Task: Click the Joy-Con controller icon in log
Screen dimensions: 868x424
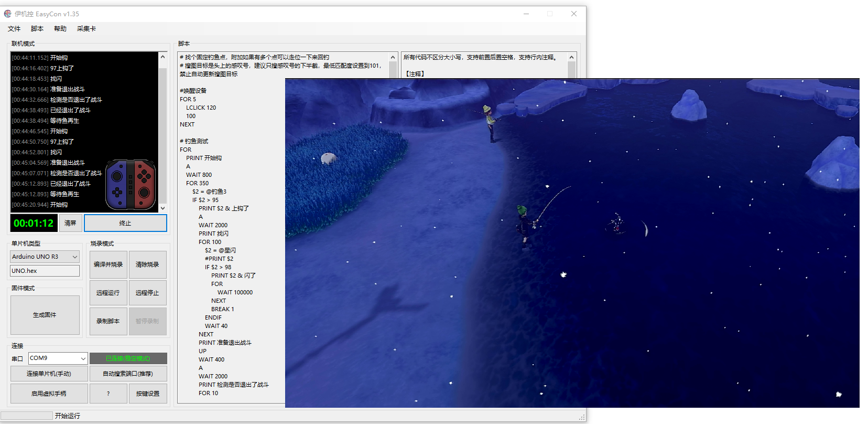Action: pos(131,185)
